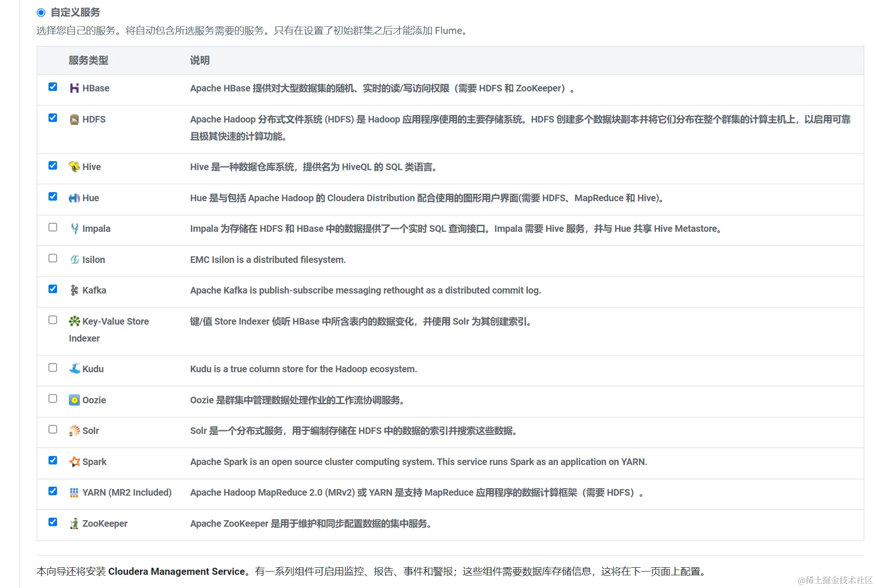
Task: Click the ZooKeeper service icon
Action: pos(74,523)
